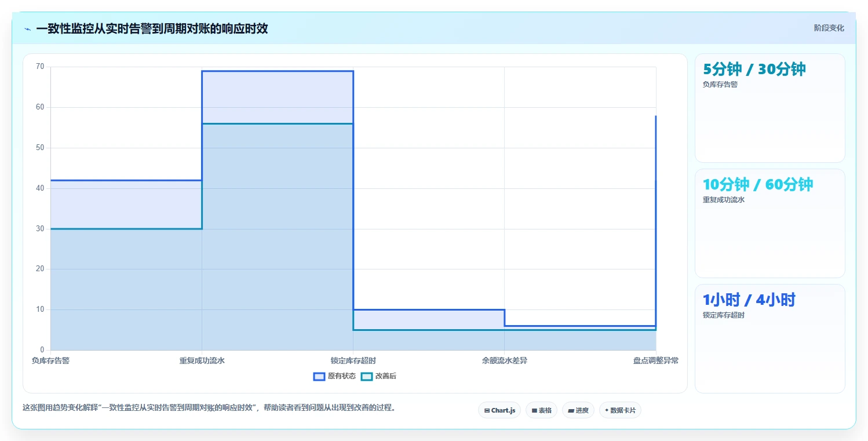
Task: Click the title 一致性监控从实时告警到周期对账的响应时效
Action: pyautogui.click(x=152, y=28)
